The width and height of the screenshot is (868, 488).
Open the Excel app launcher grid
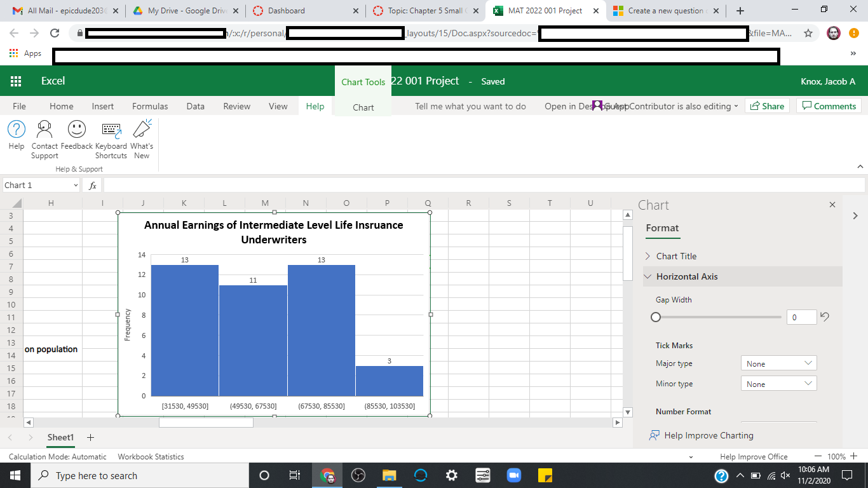[x=16, y=81]
